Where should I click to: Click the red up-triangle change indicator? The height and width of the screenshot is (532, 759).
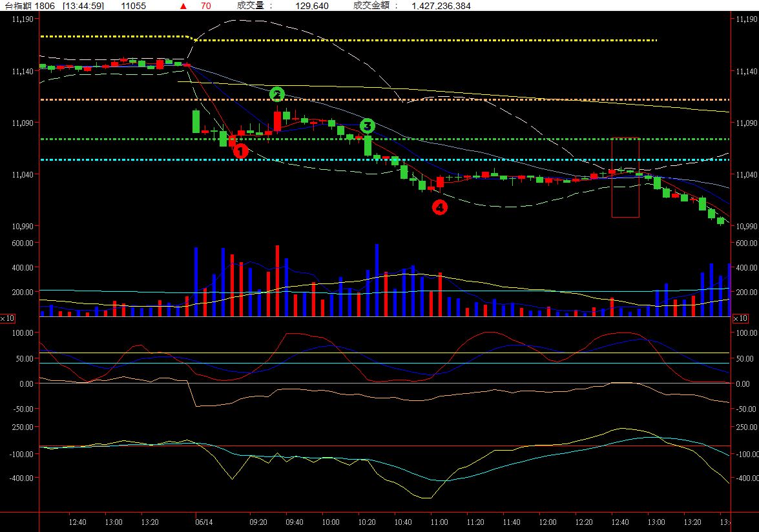pos(183,6)
